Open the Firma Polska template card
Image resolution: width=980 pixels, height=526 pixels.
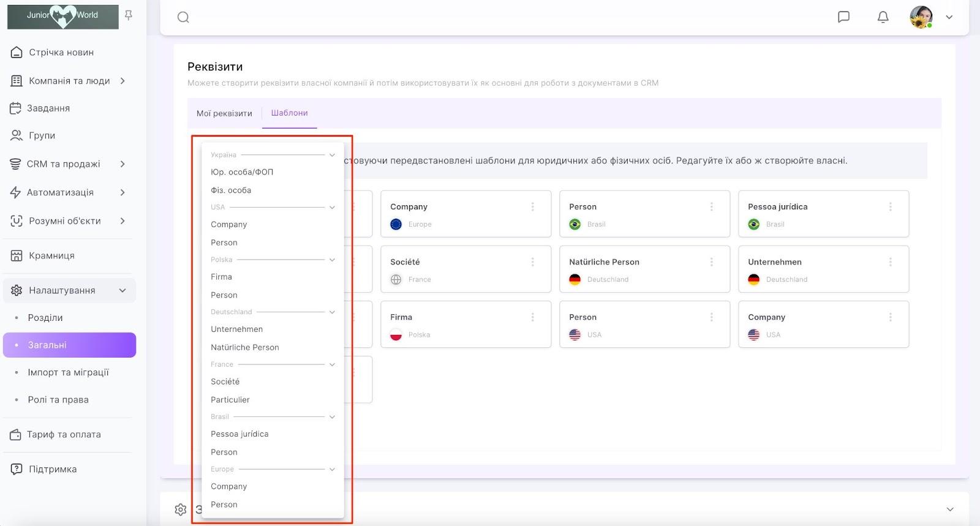pyautogui.click(x=466, y=325)
